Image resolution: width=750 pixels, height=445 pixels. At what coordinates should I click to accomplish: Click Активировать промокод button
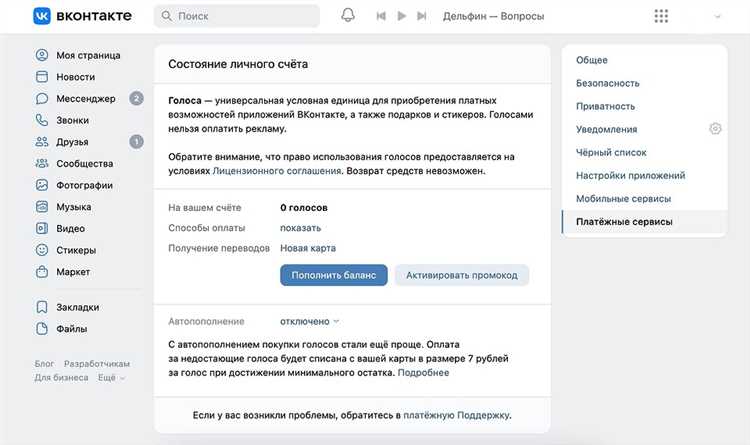click(462, 275)
